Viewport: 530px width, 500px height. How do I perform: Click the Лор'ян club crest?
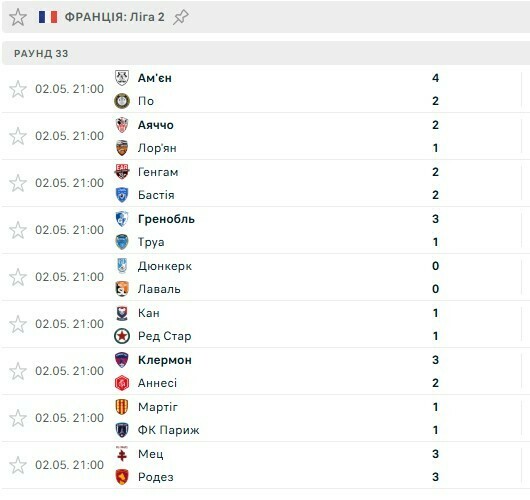click(x=122, y=148)
